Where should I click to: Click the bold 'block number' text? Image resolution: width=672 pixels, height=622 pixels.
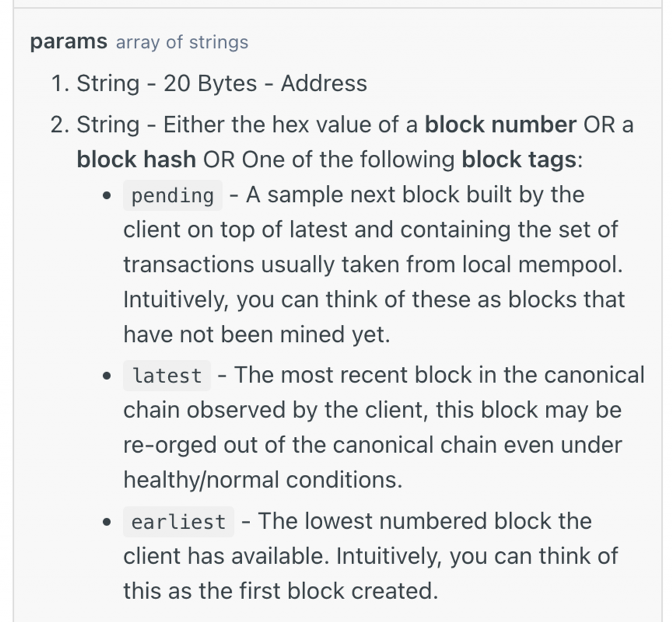[501, 125]
